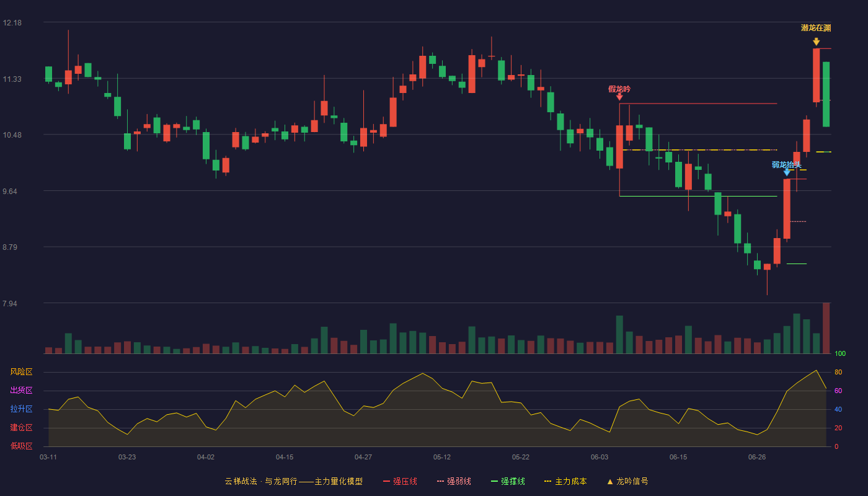Click the last tall red volume bar
This screenshot has width=868, height=496.
click(x=826, y=328)
